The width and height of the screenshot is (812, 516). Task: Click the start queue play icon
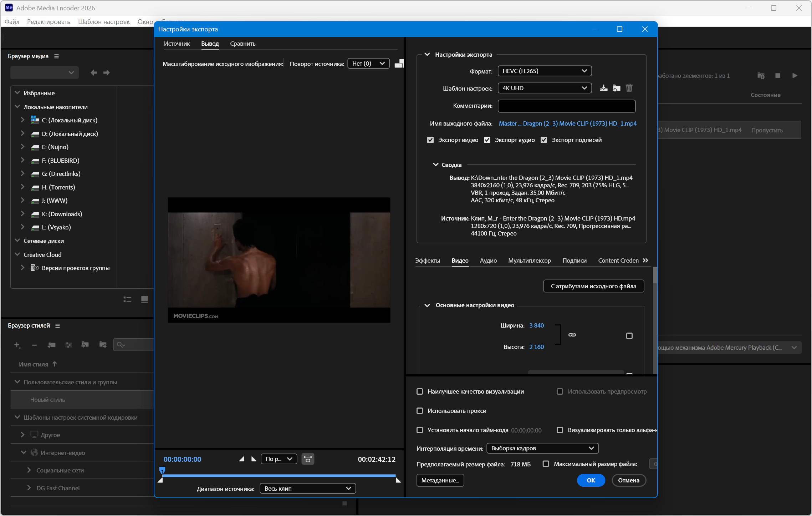[x=795, y=76]
